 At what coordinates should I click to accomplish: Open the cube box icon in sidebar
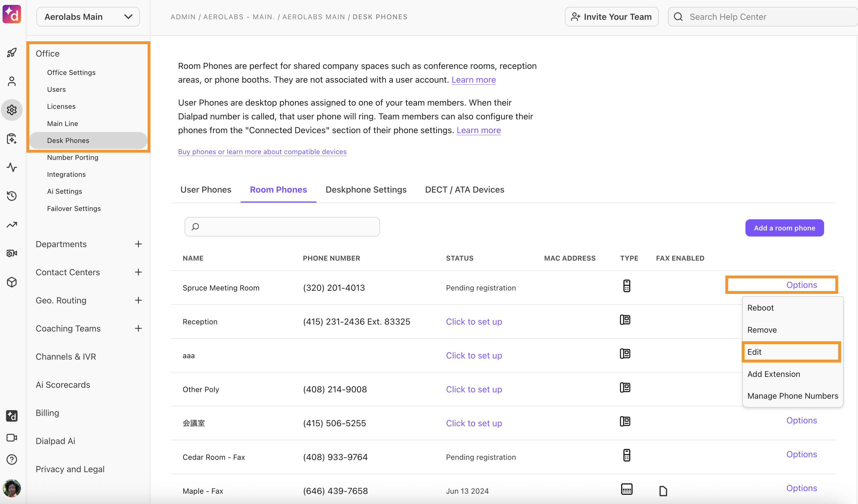point(12,282)
